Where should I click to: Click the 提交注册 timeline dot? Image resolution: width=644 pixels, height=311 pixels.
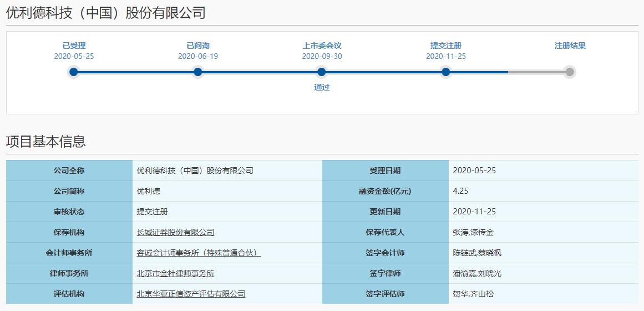point(445,72)
